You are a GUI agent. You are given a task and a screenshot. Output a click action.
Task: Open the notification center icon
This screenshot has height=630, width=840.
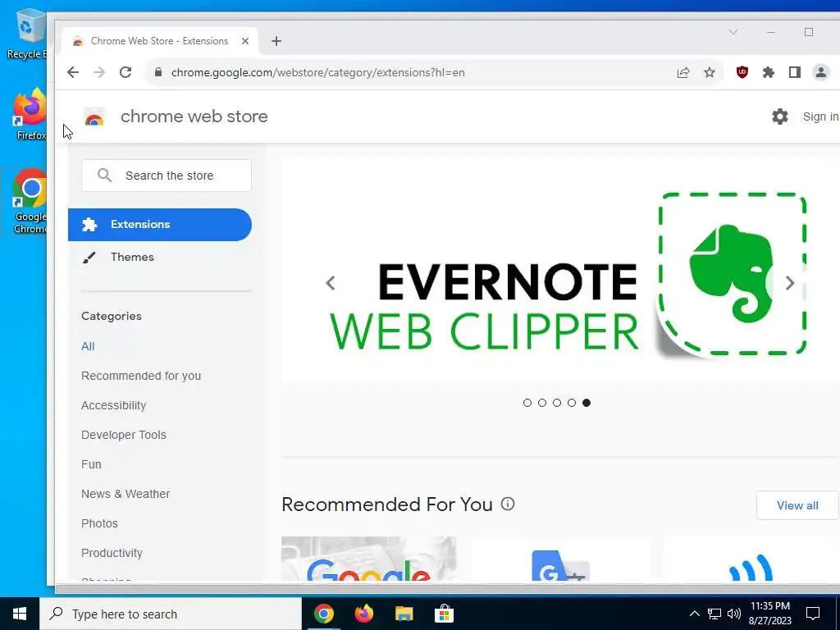tap(813, 614)
